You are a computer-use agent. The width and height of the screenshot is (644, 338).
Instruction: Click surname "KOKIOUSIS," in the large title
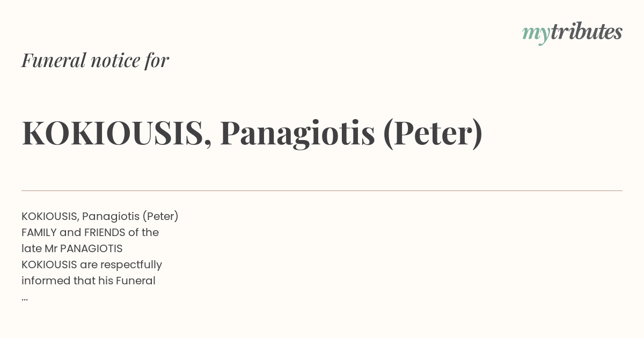116,133
